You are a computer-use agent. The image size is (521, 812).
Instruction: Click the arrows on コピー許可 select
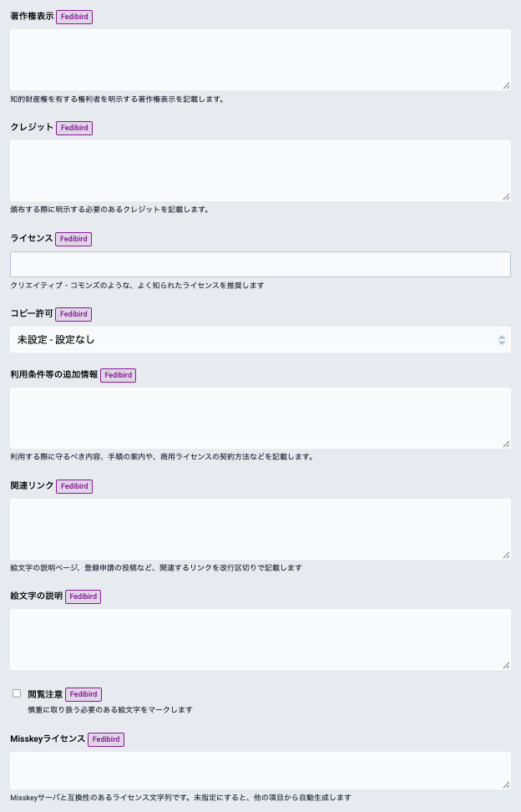pyautogui.click(x=501, y=340)
